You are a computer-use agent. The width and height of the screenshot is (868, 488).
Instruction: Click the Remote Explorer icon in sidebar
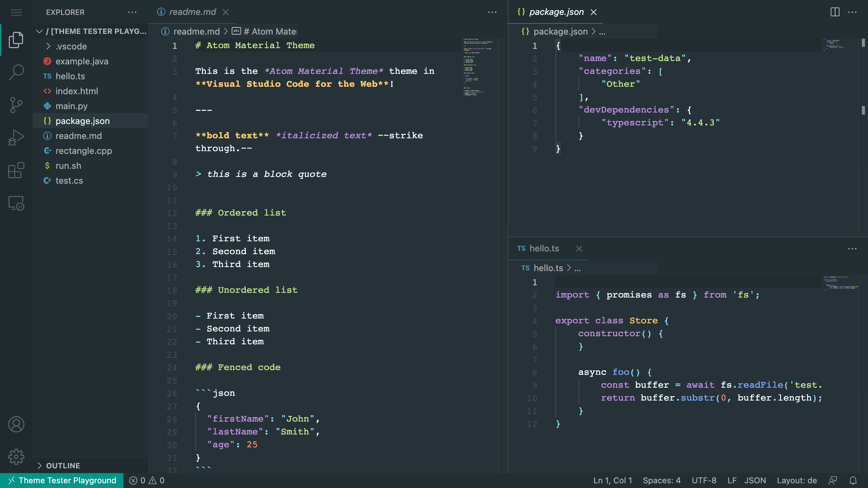click(x=16, y=203)
